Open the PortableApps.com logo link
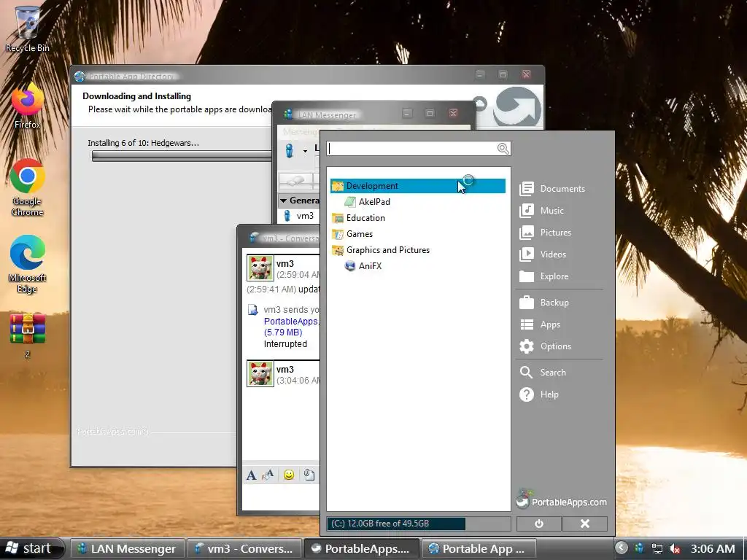Viewport: 747px width, 560px height. point(562,500)
